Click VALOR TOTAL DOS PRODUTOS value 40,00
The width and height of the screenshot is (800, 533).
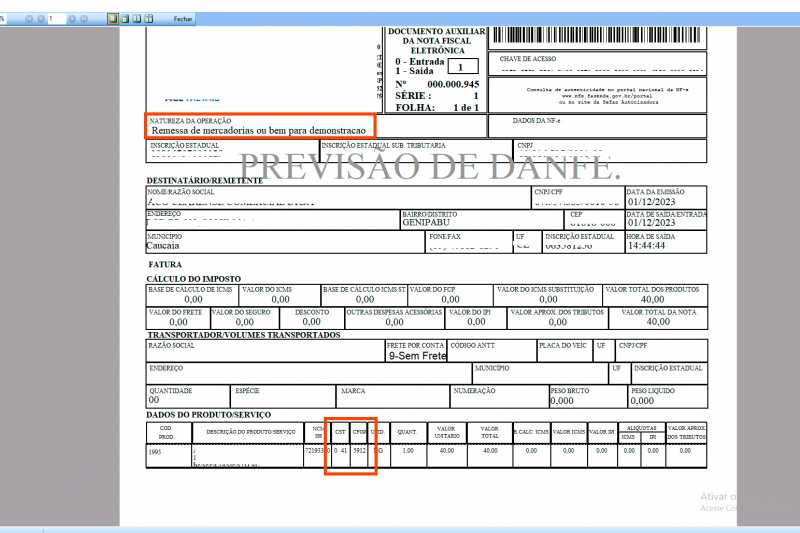653,299
